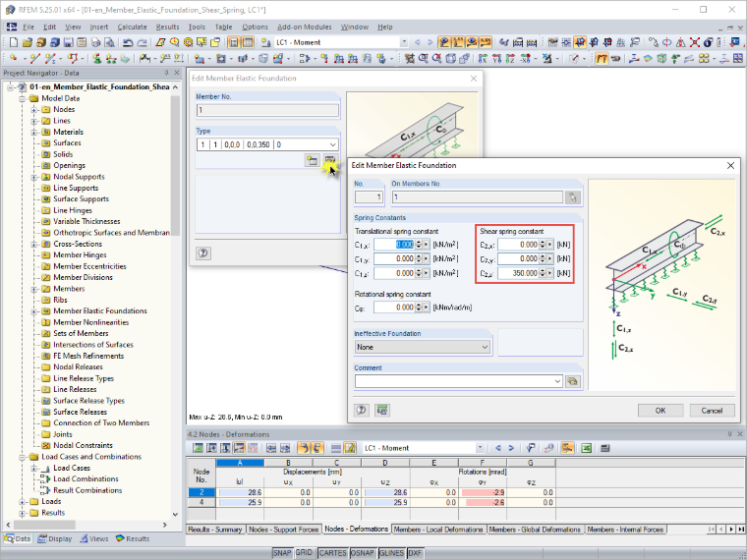
Task: Click Cancel in the front dialog
Action: tap(712, 411)
